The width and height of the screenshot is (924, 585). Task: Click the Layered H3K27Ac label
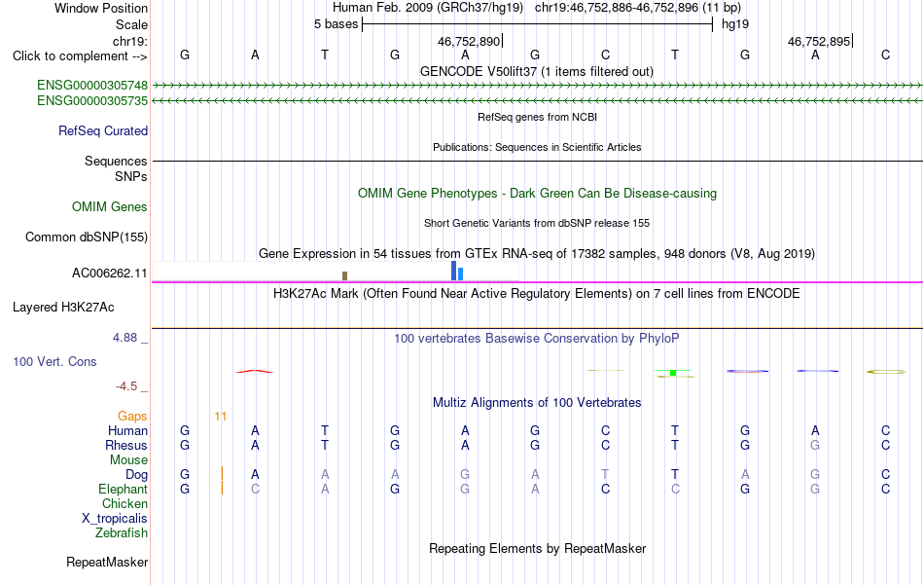click(63, 308)
